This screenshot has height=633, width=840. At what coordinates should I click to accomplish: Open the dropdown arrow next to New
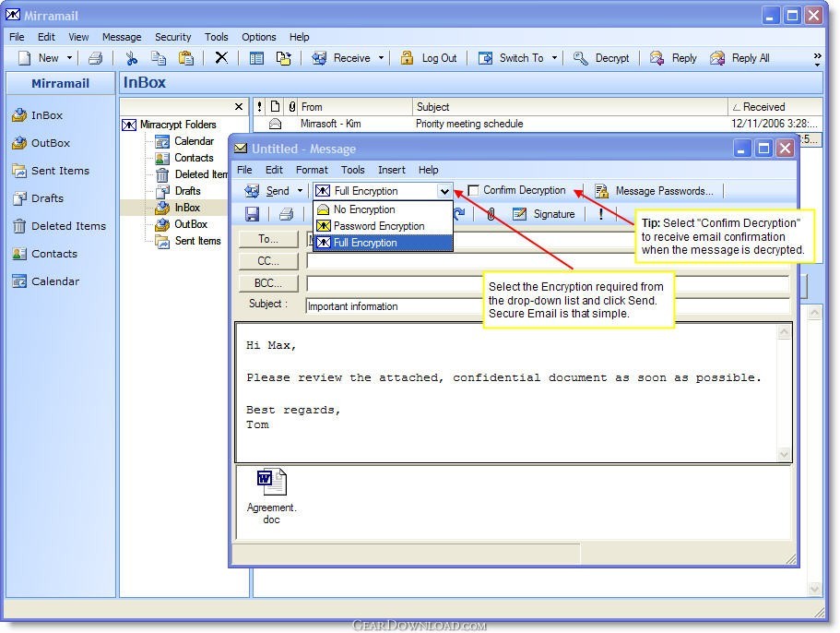tap(70, 58)
